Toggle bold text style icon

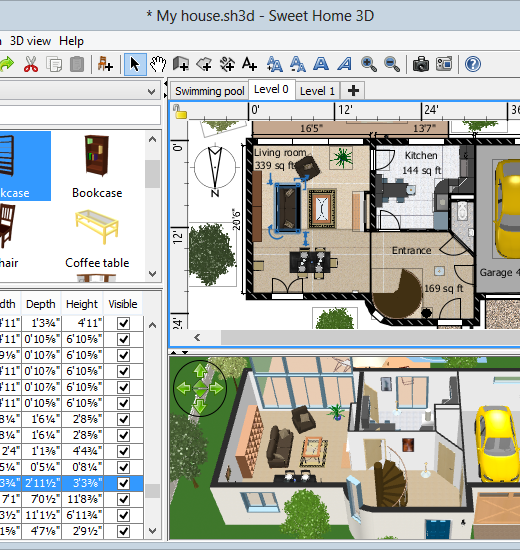[321, 65]
